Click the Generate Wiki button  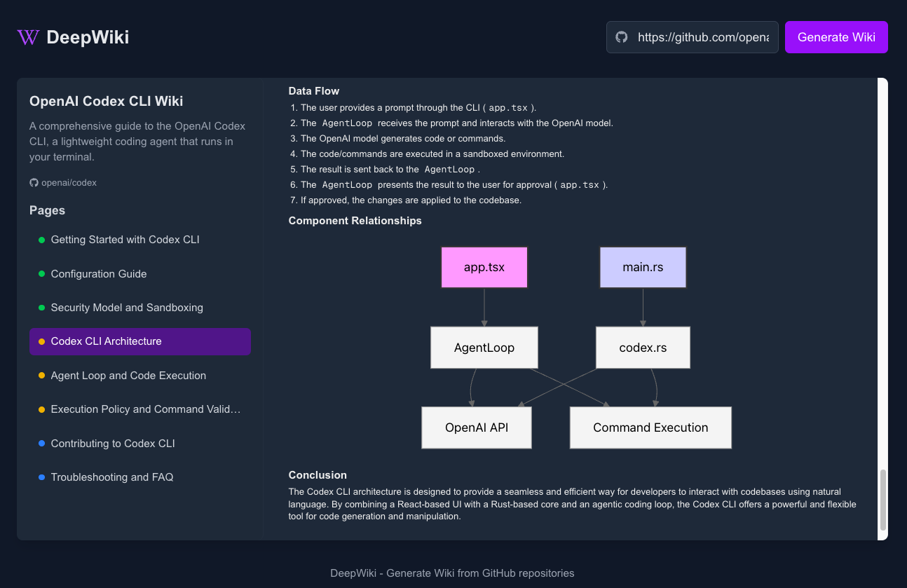(836, 37)
